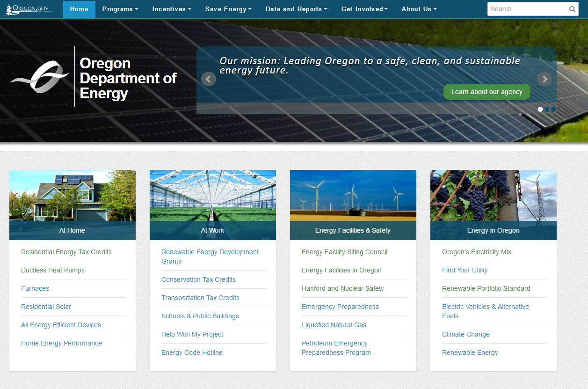Open Energy Facility Siting Council link
588x389 pixels.
pos(345,252)
